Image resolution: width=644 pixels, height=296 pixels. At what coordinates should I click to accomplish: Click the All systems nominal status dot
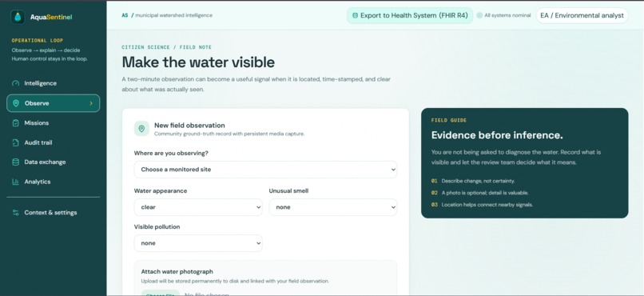pyautogui.click(x=479, y=16)
